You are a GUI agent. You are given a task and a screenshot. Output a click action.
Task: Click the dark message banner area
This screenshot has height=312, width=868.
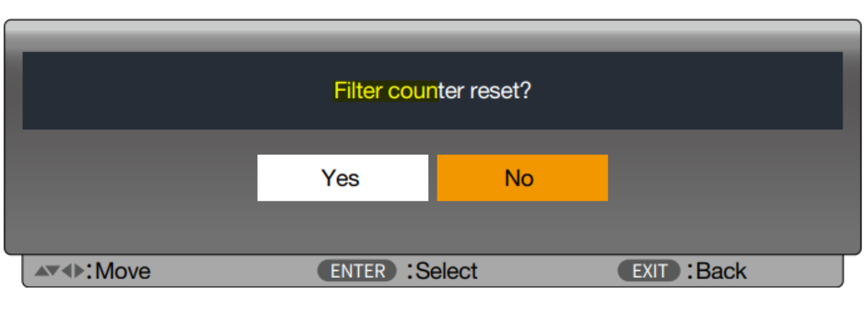[x=432, y=91]
